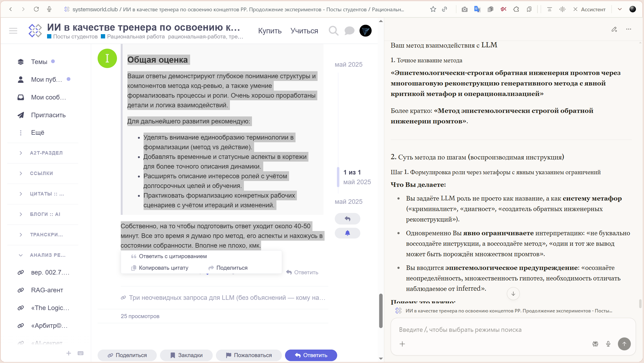Viewport: 644px width, 363px height.
Task: Click the post's Ответить link
Action: coord(302,272)
